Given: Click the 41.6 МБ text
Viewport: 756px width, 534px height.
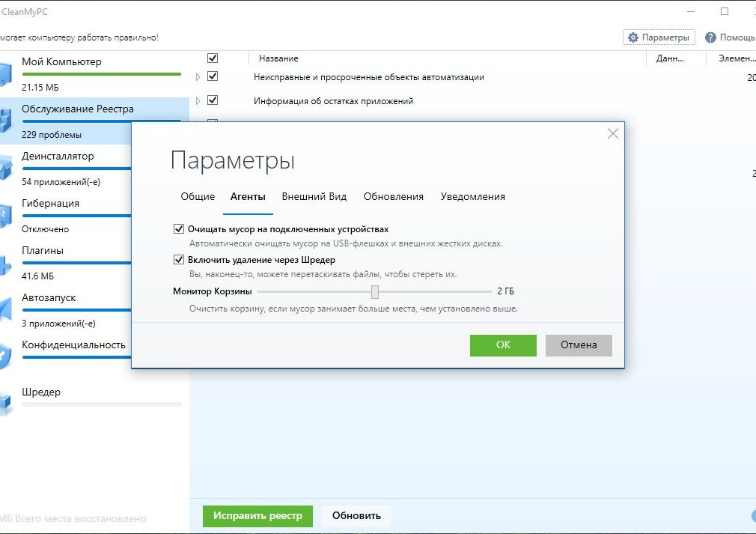Looking at the screenshot, I should [x=37, y=276].
